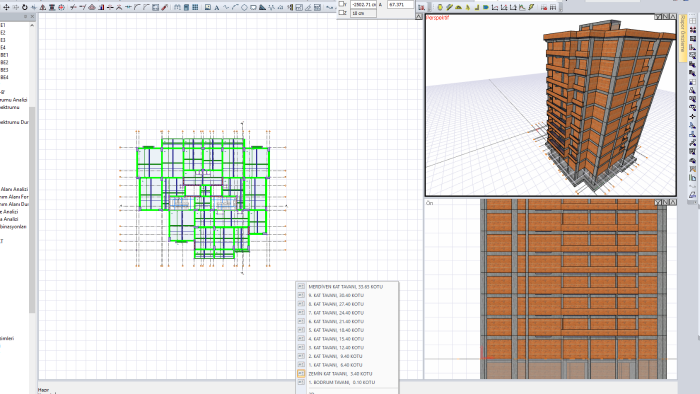Click the green floor plan drawing
Viewport: 700px width, 394px height.
(x=203, y=199)
